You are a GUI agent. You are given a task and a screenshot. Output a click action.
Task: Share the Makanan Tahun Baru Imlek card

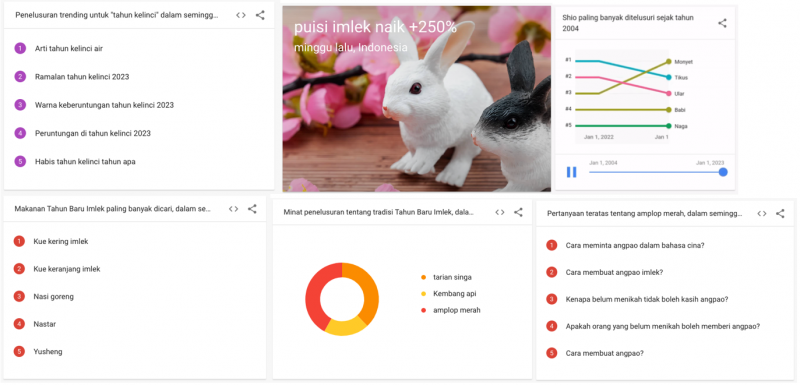coord(252,209)
